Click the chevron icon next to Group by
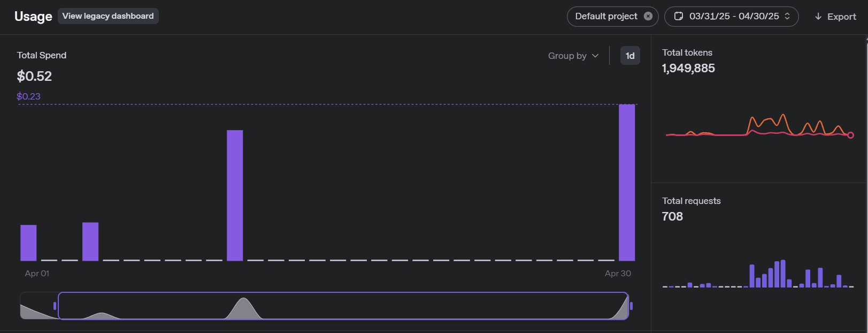This screenshot has width=868, height=333. click(595, 56)
